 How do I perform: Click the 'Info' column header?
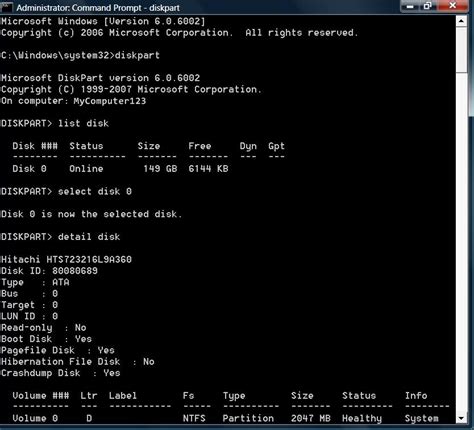(416, 396)
